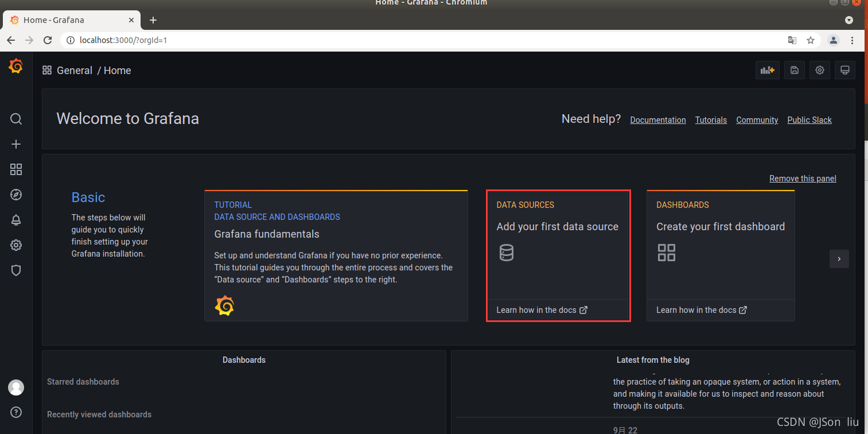Open the Documentation link

[658, 120]
